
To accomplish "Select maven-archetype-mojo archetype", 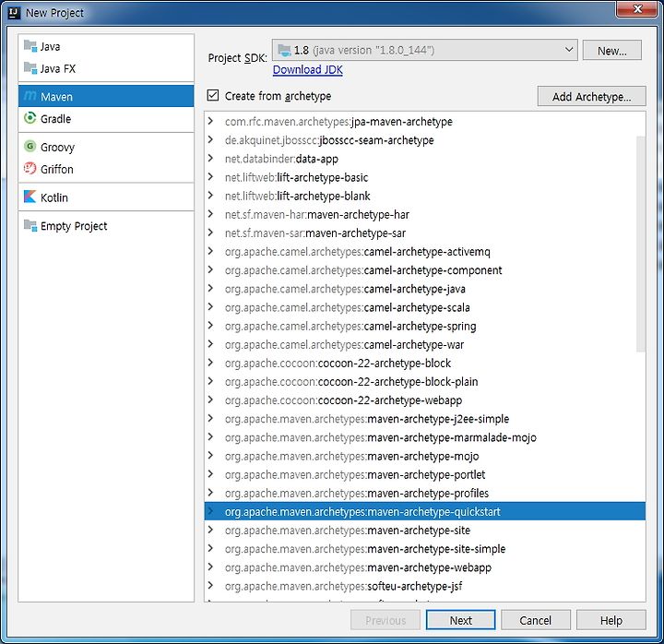I will click(425, 456).
